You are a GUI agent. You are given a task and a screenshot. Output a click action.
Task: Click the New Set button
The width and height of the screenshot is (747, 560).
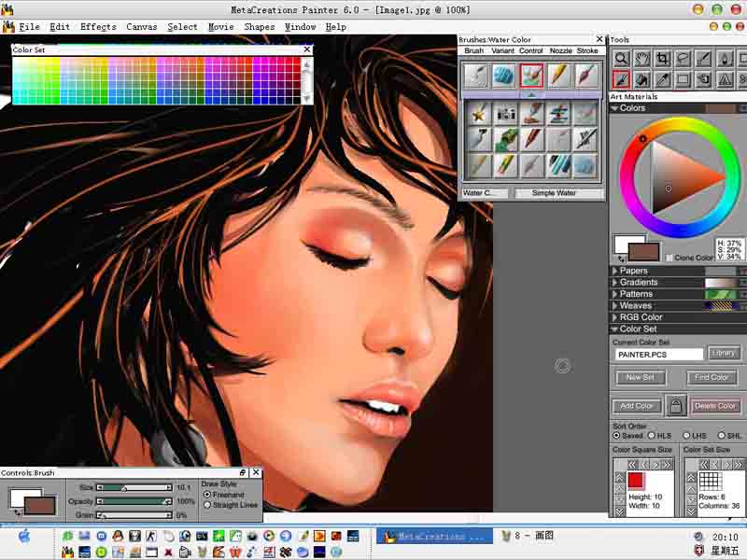tap(640, 378)
